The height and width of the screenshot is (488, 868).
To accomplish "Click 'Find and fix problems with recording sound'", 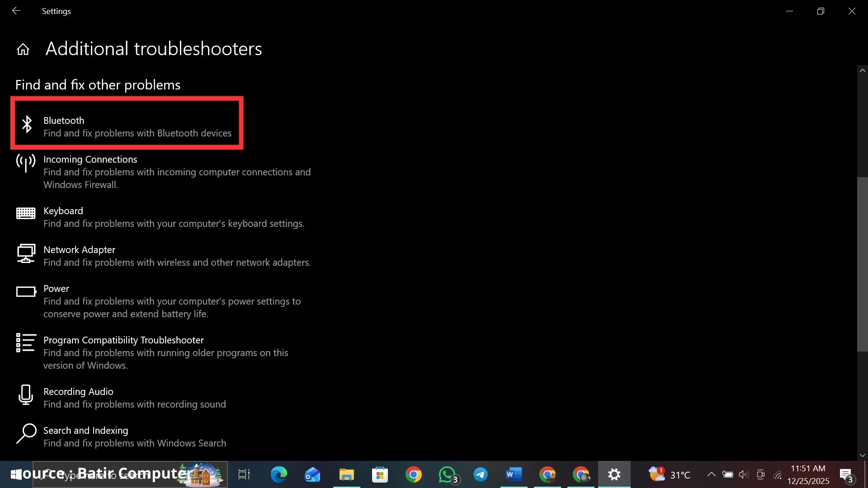I will 135,404.
